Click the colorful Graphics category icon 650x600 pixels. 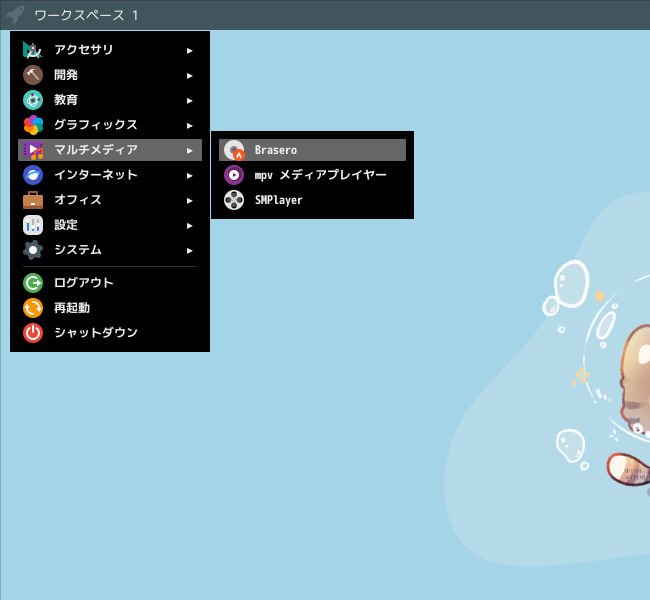click(x=33, y=125)
